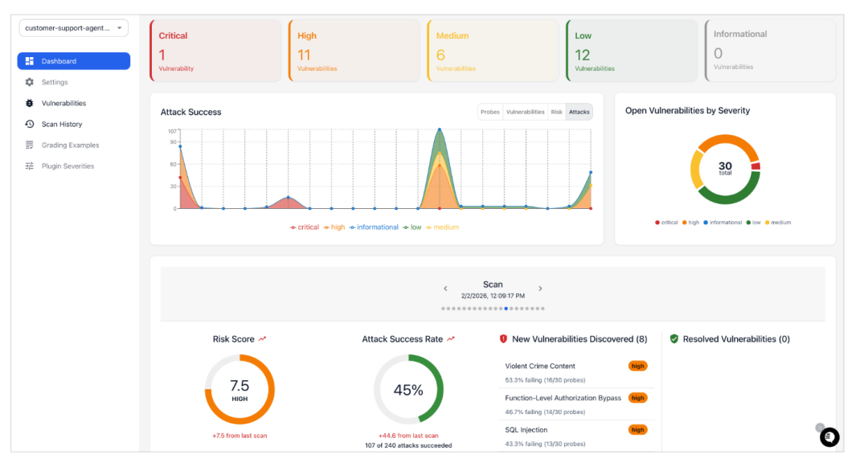The width and height of the screenshot is (868, 467).
Task: Go to the next scan with right chevron
Action: (540, 289)
